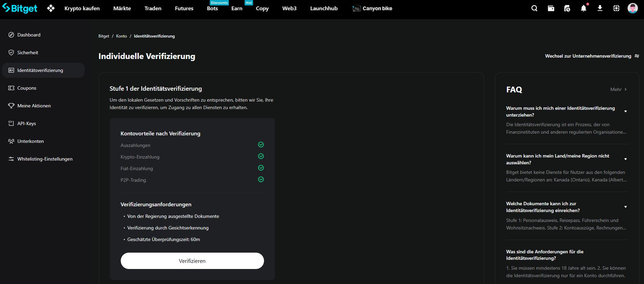644x284 pixels.
Task: Open the wallet assets icon
Action: (x=551, y=9)
